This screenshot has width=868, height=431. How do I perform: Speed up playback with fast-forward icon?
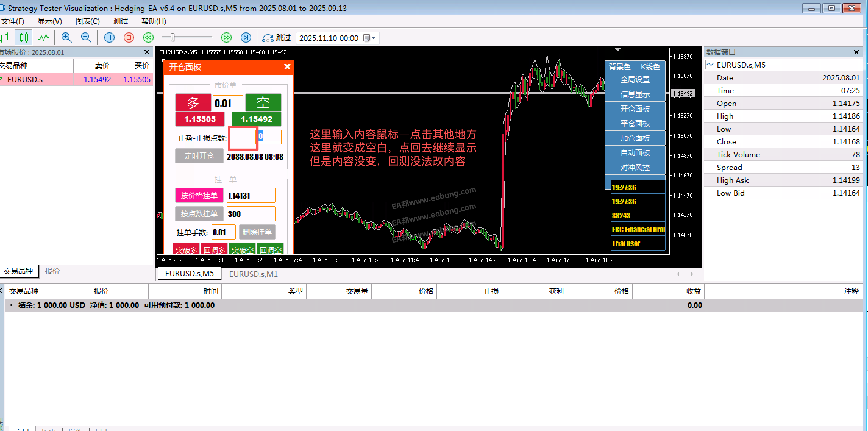tap(226, 37)
